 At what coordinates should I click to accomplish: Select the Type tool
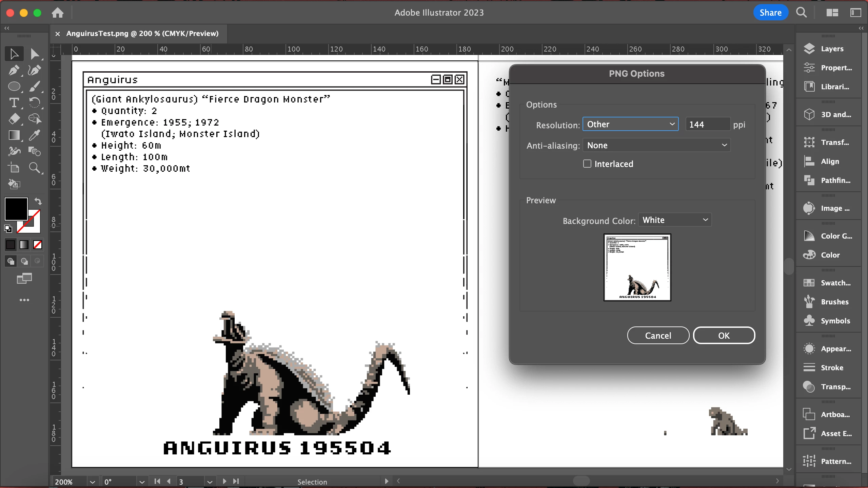pos(14,102)
